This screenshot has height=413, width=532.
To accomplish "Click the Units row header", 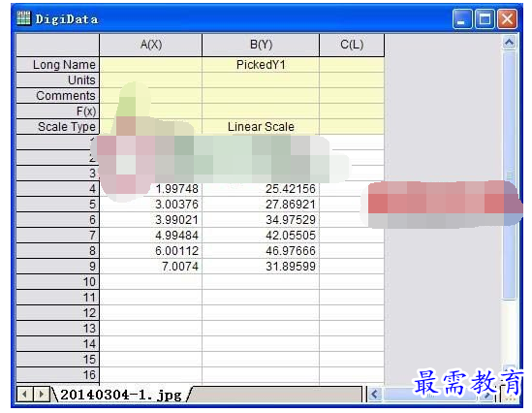I will pyautogui.click(x=58, y=80).
